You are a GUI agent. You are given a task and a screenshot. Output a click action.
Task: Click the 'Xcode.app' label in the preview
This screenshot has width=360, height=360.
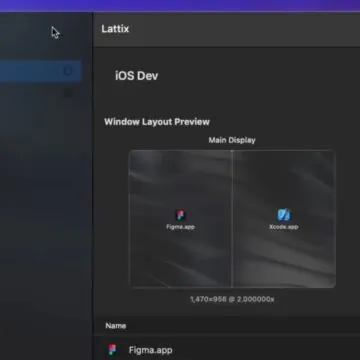[x=284, y=227]
